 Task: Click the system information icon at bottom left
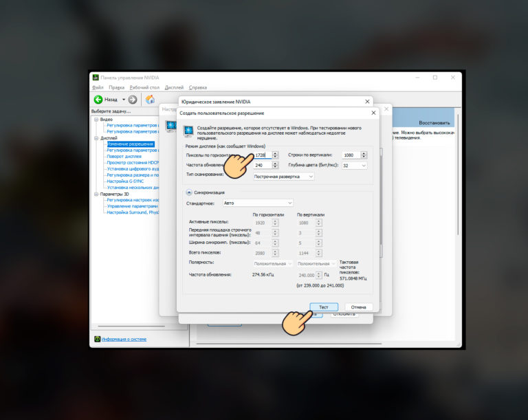97,339
